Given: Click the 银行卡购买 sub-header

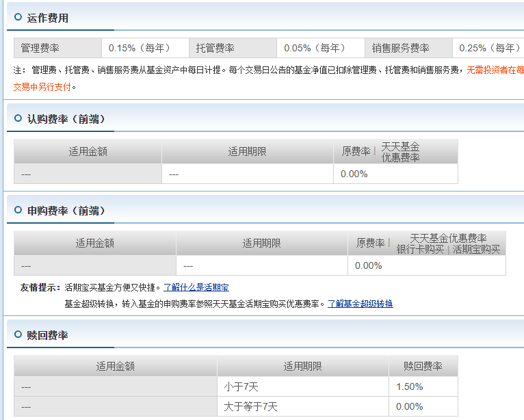Looking at the screenshot, I should [420, 249].
